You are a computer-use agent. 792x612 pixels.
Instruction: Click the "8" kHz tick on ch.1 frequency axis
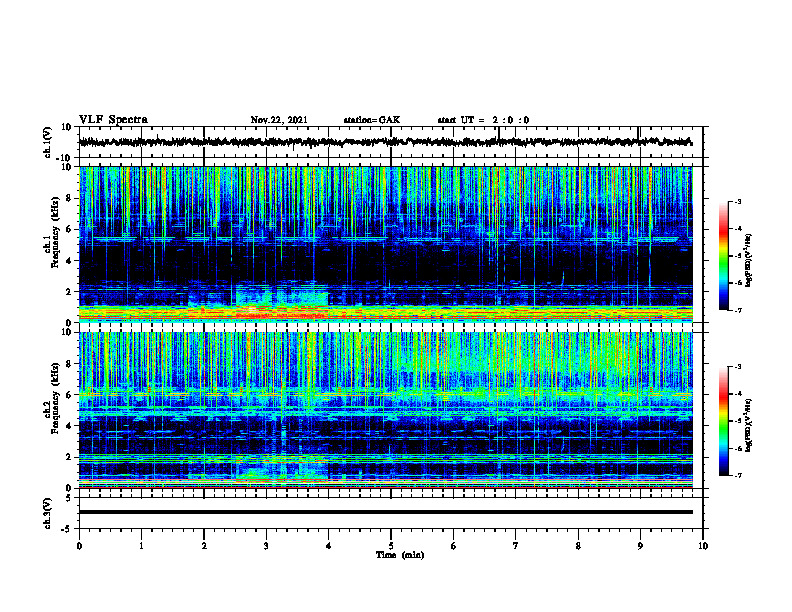tap(69, 198)
